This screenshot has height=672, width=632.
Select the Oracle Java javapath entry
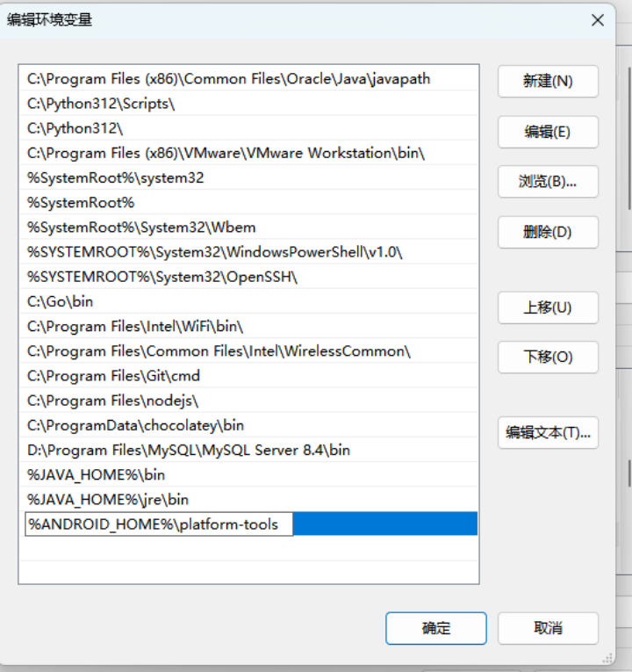[x=248, y=79]
